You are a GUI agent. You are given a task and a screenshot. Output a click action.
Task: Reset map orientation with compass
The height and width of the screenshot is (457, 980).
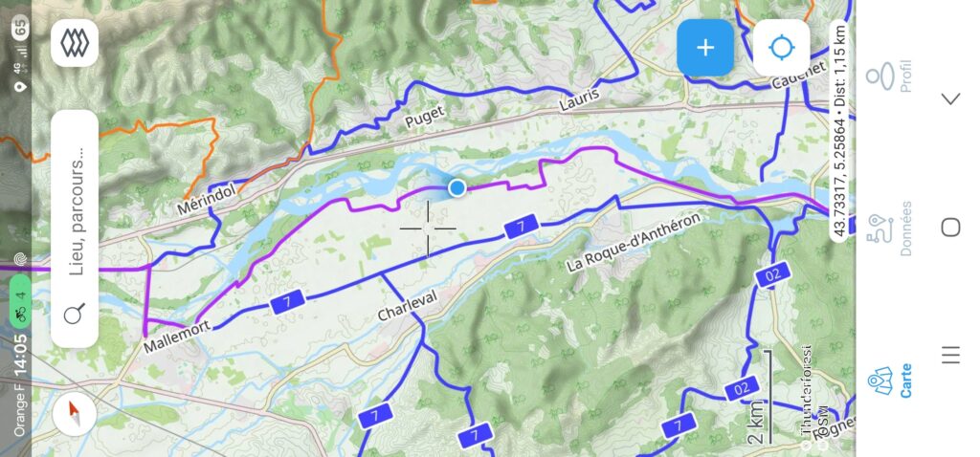click(75, 414)
